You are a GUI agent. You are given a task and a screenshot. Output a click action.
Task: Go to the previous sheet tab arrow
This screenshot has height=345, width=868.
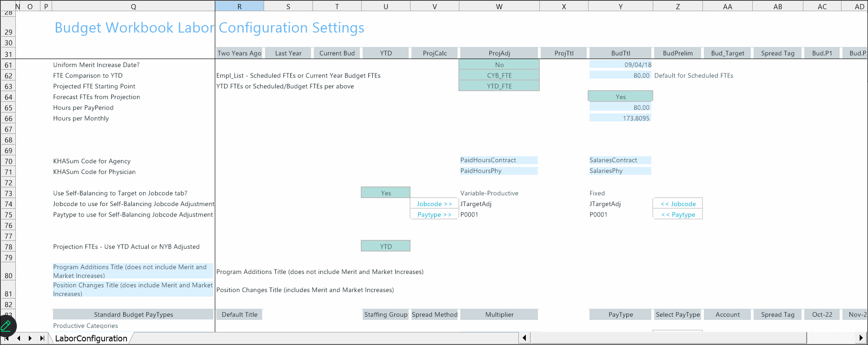click(x=19, y=338)
